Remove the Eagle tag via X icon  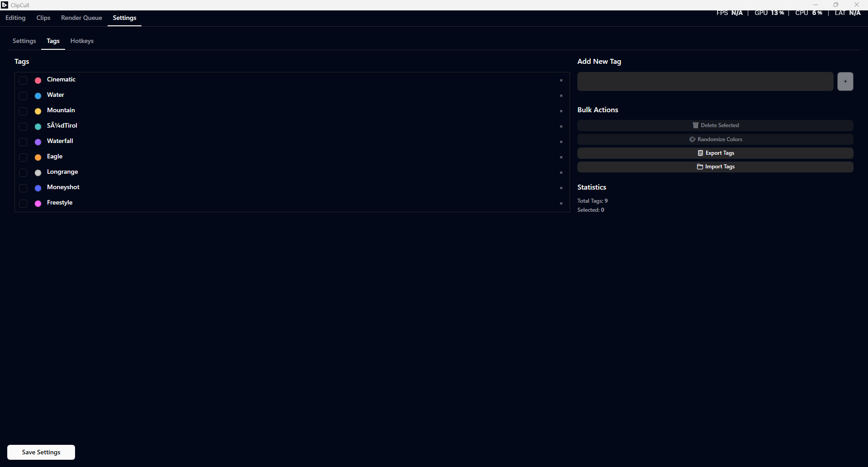561,157
